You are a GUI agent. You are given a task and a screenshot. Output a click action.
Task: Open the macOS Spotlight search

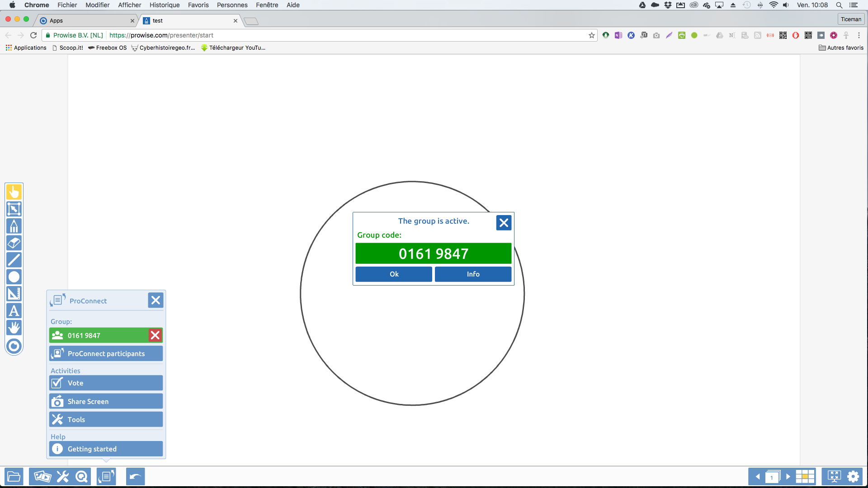pos(839,5)
